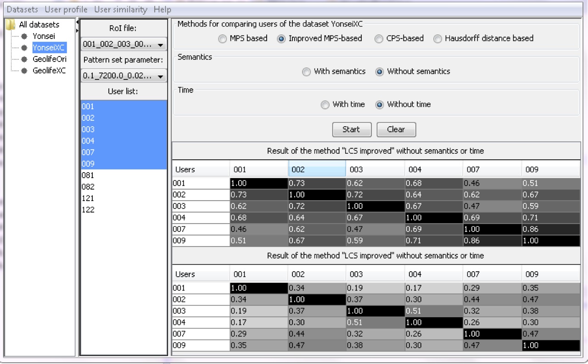Click the bullet icon beside Yonsei
Screen dimensions: 588x364
(x=24, y=36)
